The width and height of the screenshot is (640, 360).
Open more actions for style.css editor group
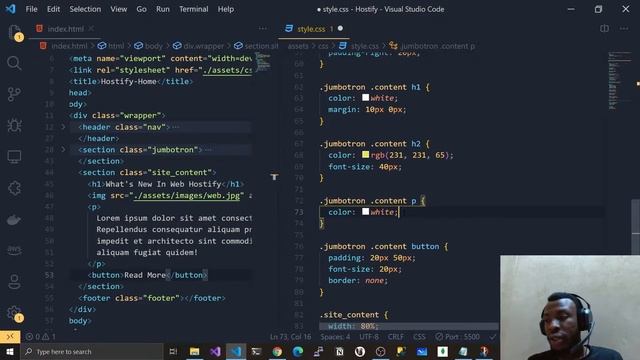(x=624, y=29)
